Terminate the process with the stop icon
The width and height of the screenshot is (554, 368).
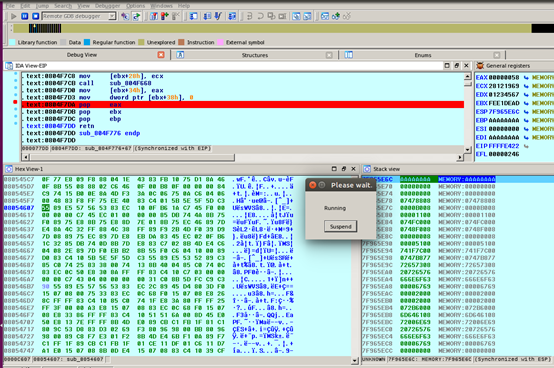(35, 16)
